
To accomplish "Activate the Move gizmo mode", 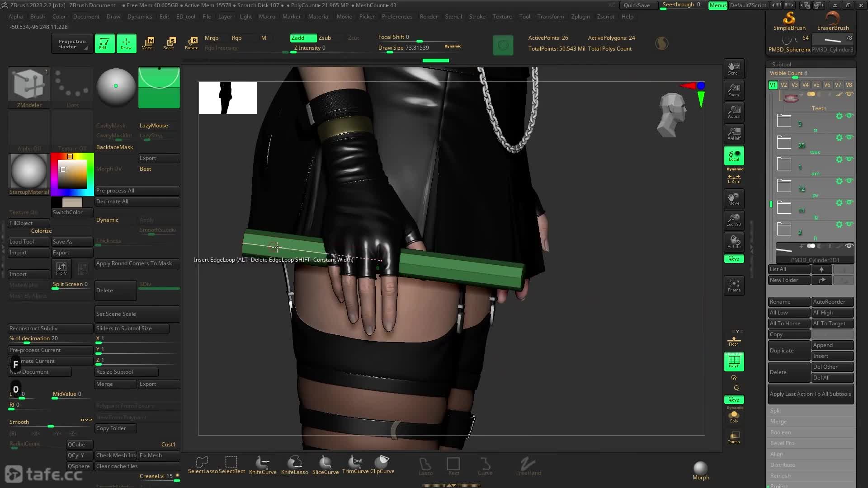I will point(147,43).
